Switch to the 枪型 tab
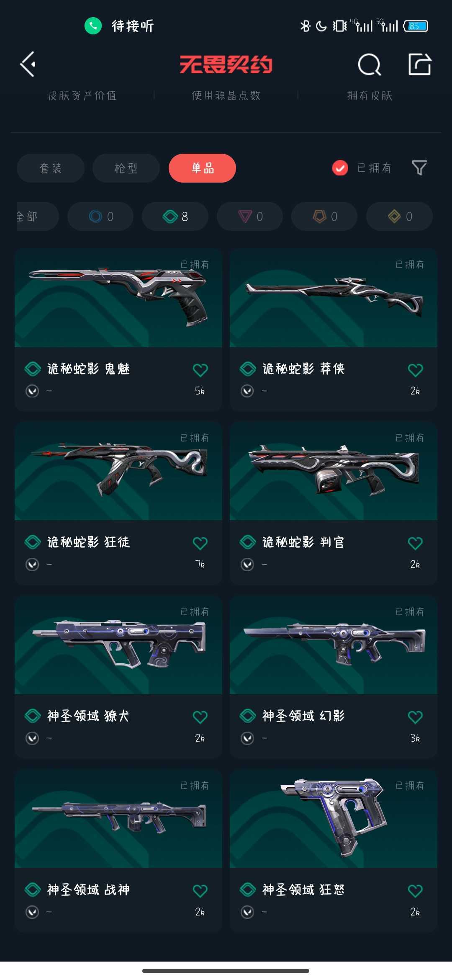Screen dimensions: 452x980 click(126, 168)
